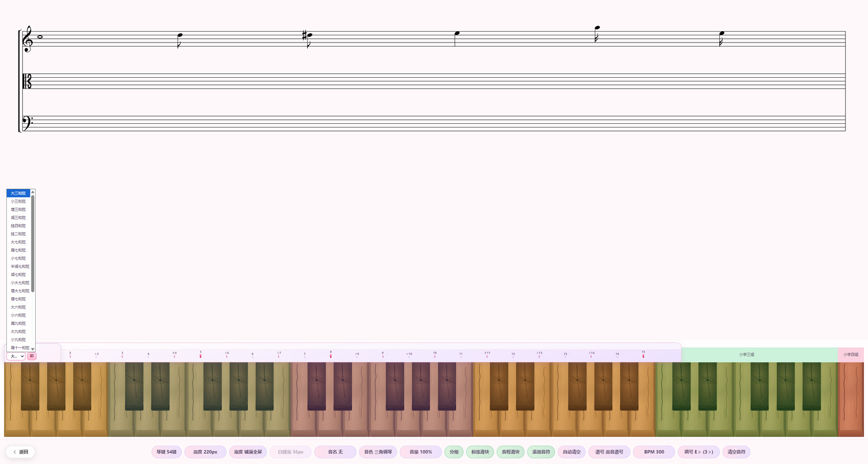Adjust the 音量 100% volume control
The width and height of the screenshot is (868, 464).
tap(420, 452)
